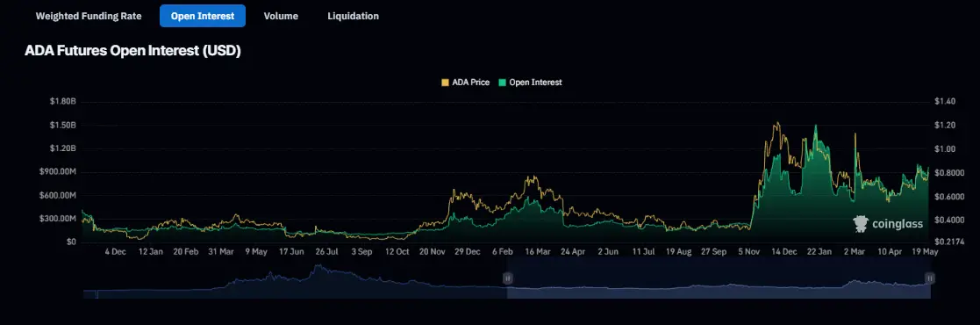The width and height of the screenshot is (980, 325).
Task: Click the ADA Price yellow legend swatch
Action: point(445,82)
